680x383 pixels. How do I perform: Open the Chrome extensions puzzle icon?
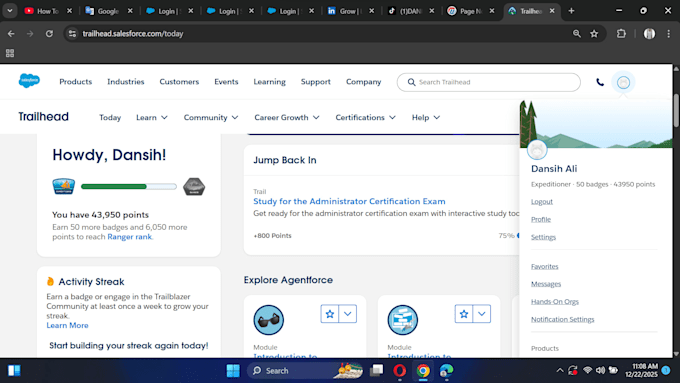click(621, 33)
